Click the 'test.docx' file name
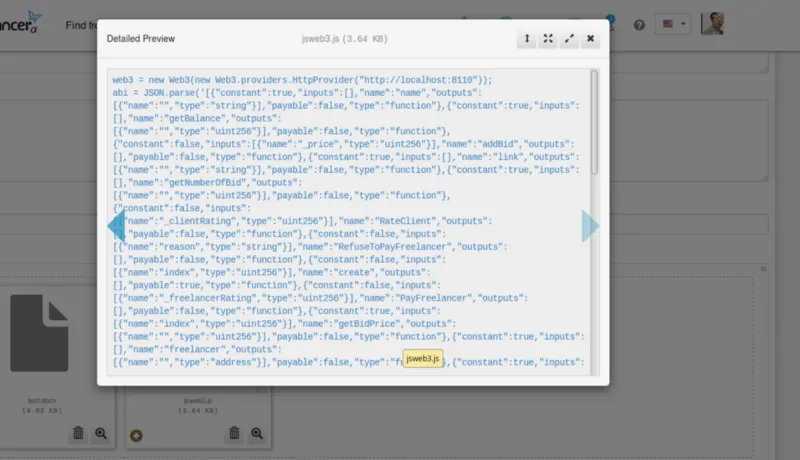The height and width of the screenshot is (460, 800). (42, 401)
